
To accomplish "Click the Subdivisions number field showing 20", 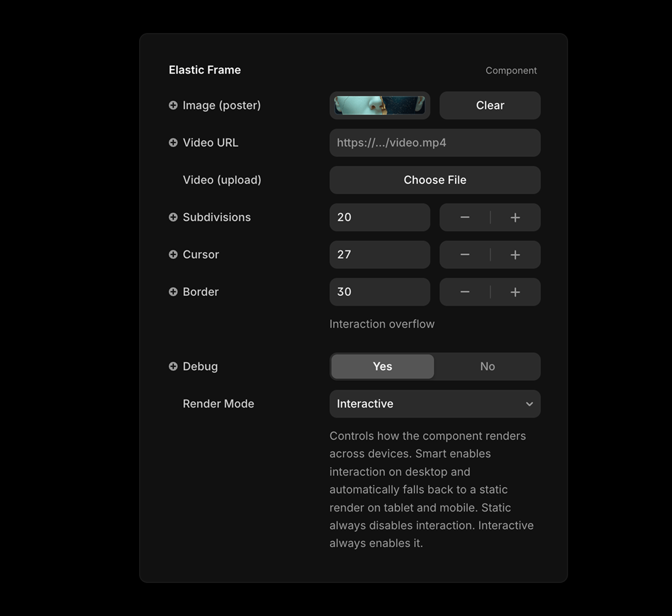I will click(x=380, y=217).
